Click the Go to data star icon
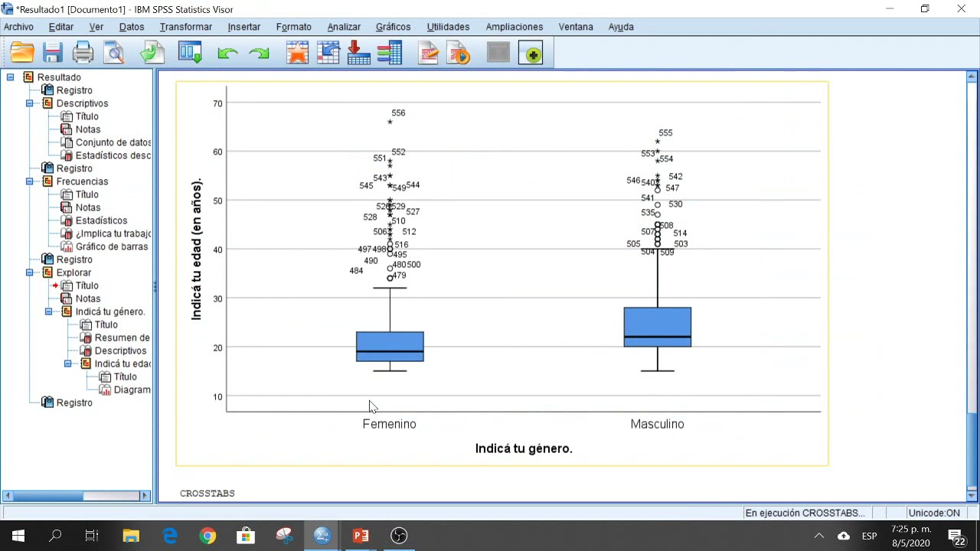Viewport: 980px width, 551px height. coord(297,53)
